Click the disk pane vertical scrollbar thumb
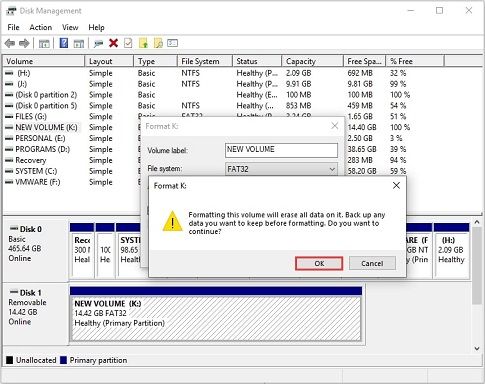Screen dimensions: 485x384 477,266
